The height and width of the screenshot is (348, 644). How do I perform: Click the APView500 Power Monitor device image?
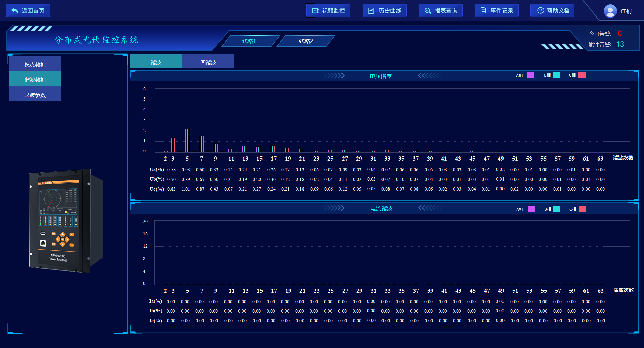tap(66, 221)
